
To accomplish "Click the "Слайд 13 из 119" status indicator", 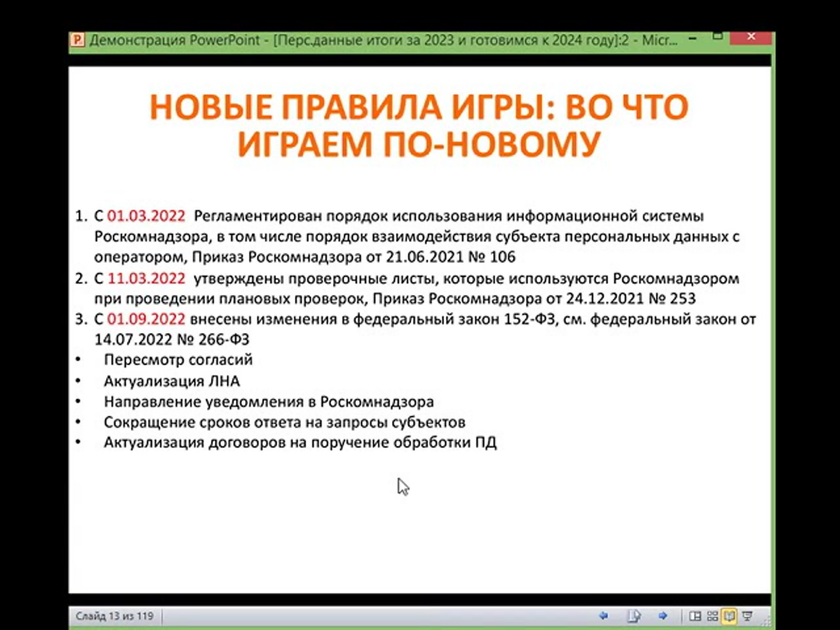I will [x=115, y=616].
